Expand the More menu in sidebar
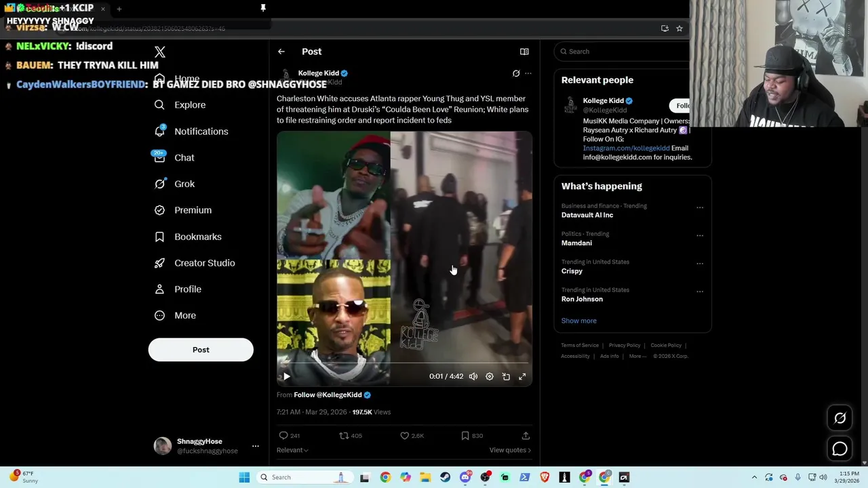This screenshot has width=868, height=488. point(175,315)
